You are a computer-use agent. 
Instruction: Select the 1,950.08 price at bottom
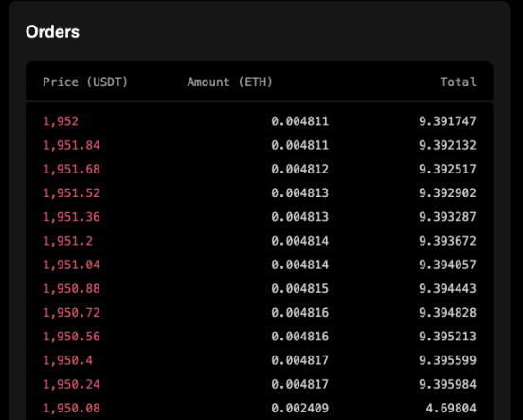(x=71, y=409)
